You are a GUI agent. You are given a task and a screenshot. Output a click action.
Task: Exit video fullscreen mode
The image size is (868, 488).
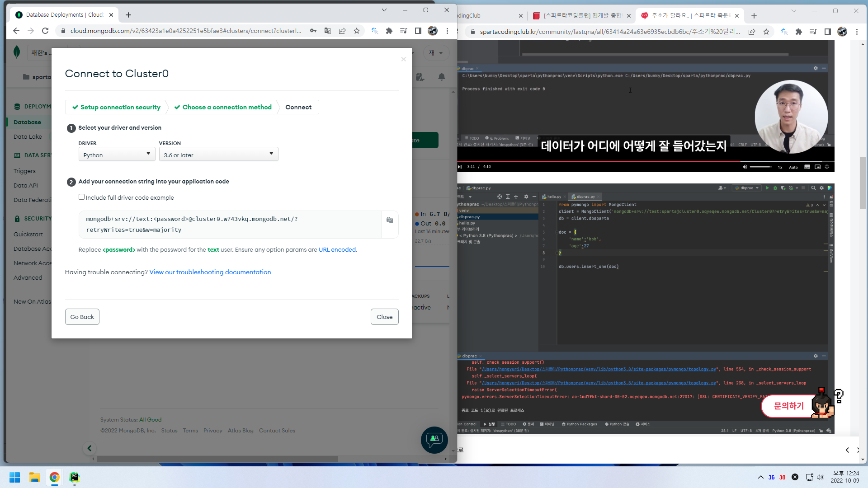coord(827,167)
